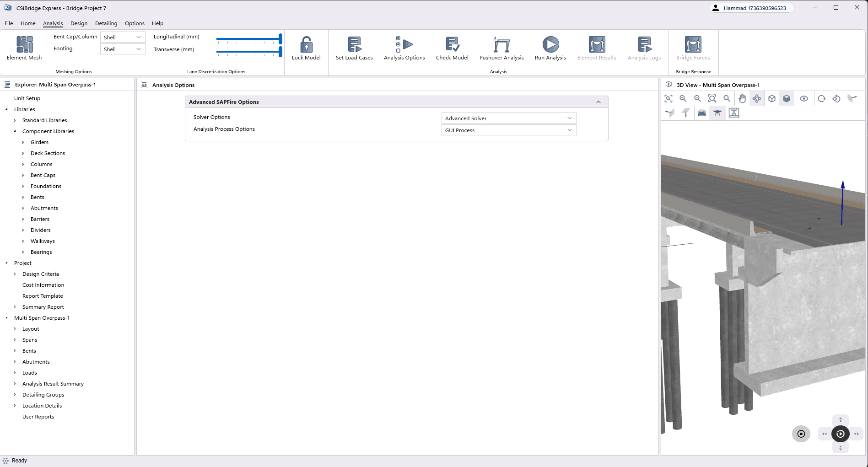
Task: Activate the Drone view mode
Action: point(717,113)
